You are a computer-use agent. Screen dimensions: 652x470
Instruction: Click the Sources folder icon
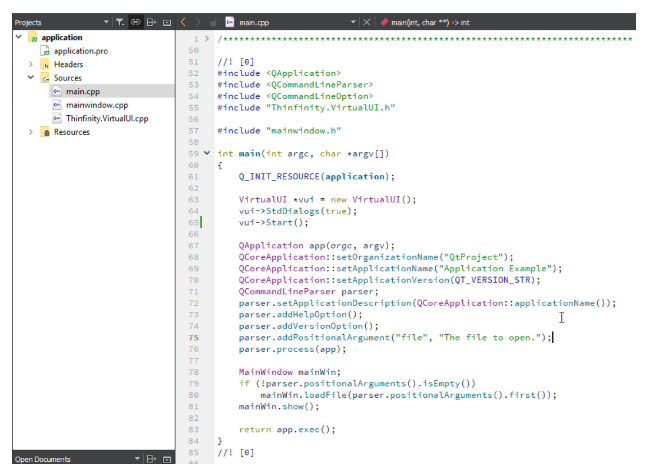click(45, 78)
